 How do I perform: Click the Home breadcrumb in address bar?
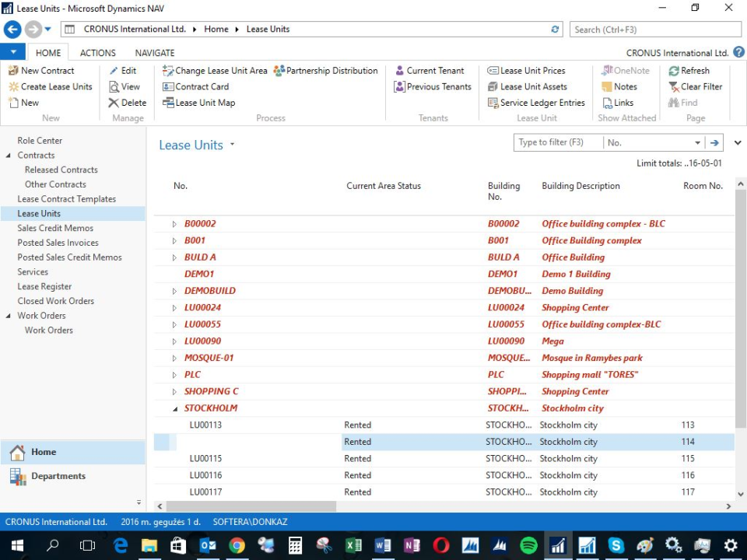click(x=216, y=29)
